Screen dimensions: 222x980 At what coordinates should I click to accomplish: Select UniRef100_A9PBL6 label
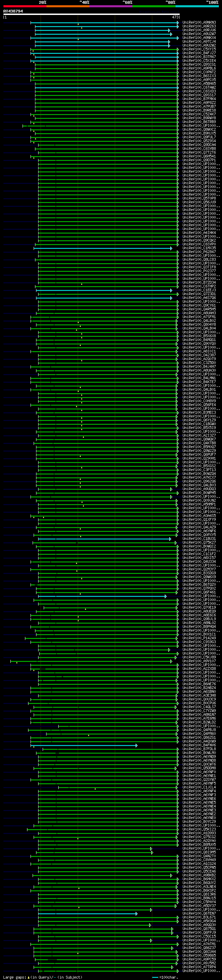tap(199, 68)
